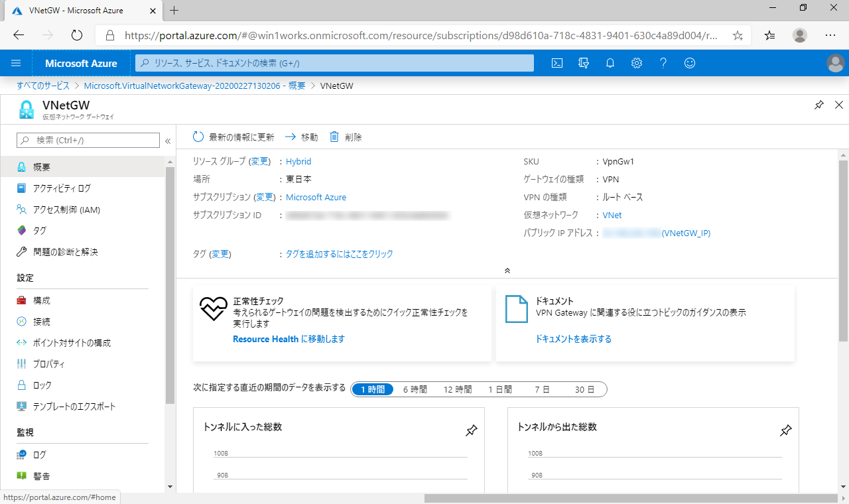Click Resource Health に移動します link
Image resolution: width=849 pixels, height=504 pixels.
click(289, 339)
